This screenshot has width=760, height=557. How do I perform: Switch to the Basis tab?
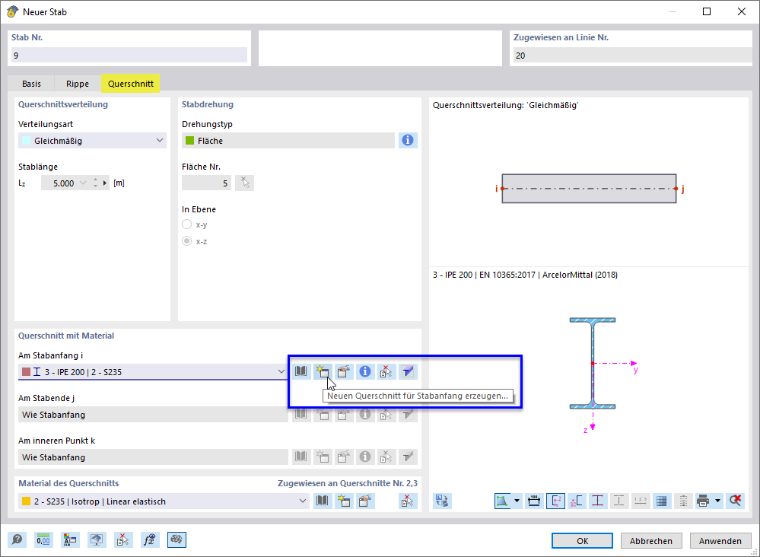(x=32, y=84)
